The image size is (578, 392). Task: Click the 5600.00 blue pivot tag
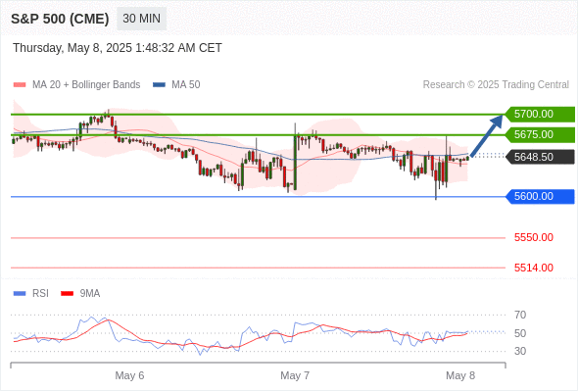coord(539,196)
